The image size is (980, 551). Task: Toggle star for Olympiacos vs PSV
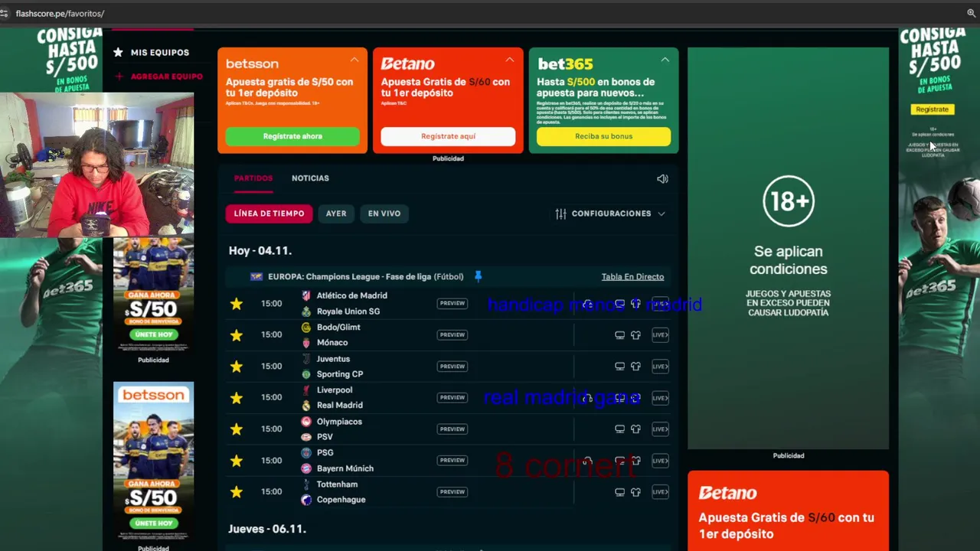tap(237, 429)
